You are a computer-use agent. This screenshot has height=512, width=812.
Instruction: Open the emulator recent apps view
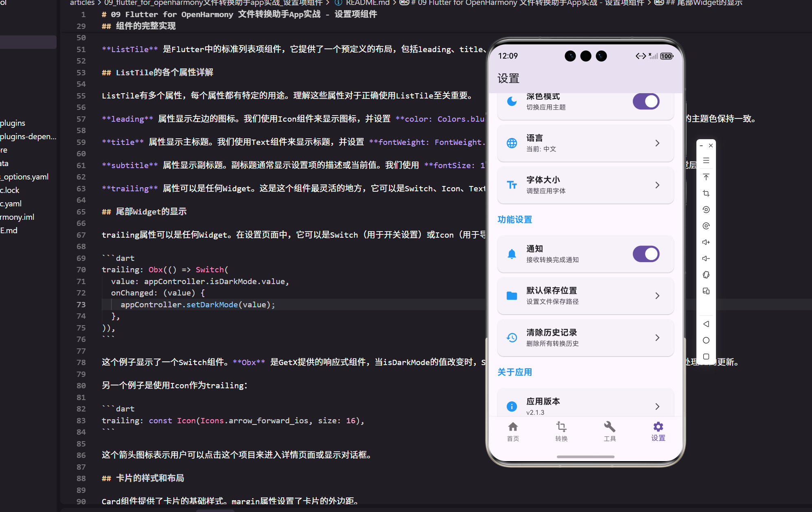(x=706, y=356)
